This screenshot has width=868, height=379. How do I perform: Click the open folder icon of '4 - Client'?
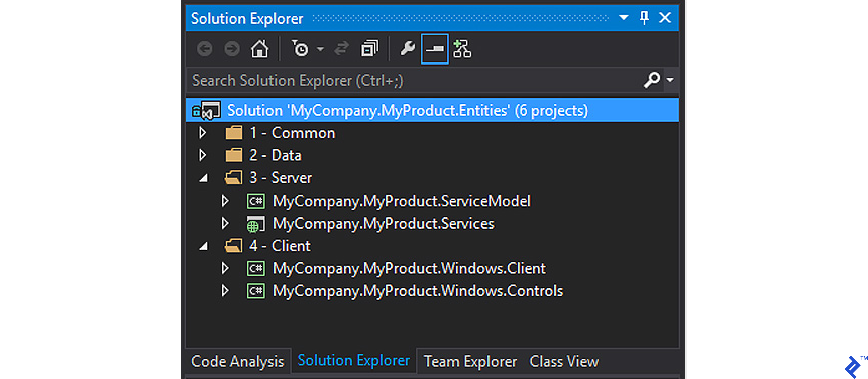tap(234, 245)
